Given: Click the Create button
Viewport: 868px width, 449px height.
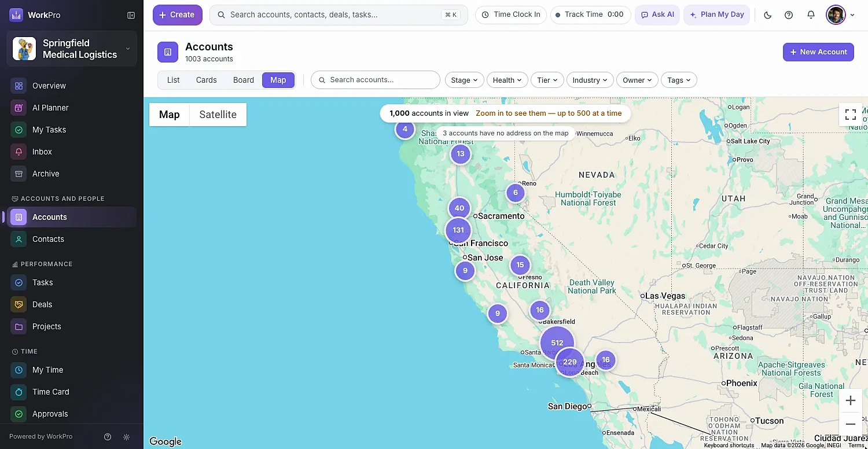Looking at the screenshot, I should pyautogui.click(x=178, y=15).
